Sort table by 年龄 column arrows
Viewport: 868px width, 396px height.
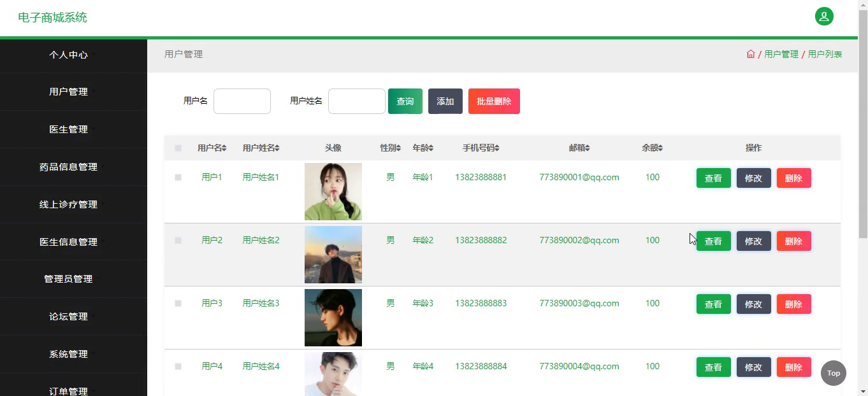(431, 148)
